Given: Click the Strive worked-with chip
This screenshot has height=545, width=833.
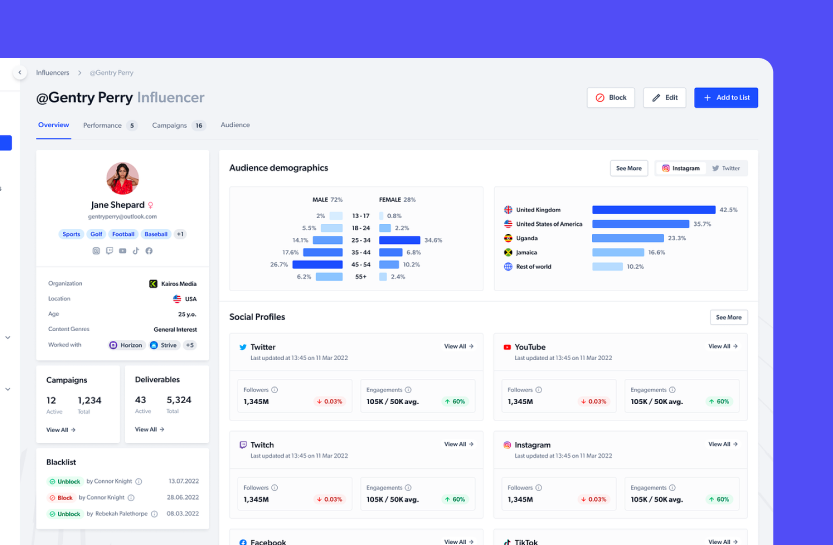Looking at the screenshot, I should pos(164,345).
